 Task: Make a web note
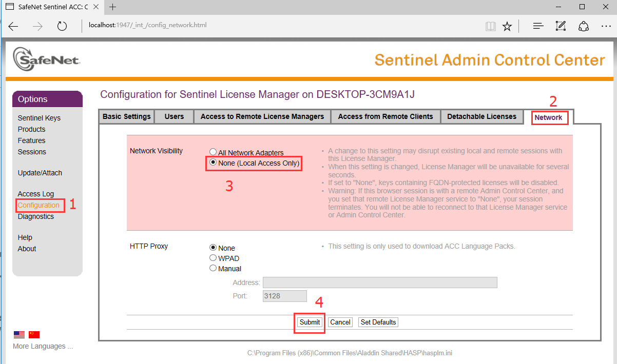point(561,26)
